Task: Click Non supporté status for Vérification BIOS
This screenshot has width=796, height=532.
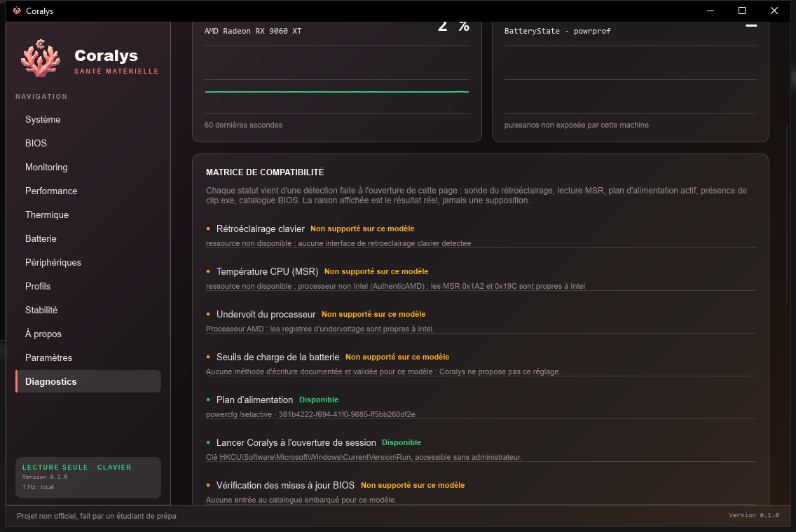Action: (413, 485)
